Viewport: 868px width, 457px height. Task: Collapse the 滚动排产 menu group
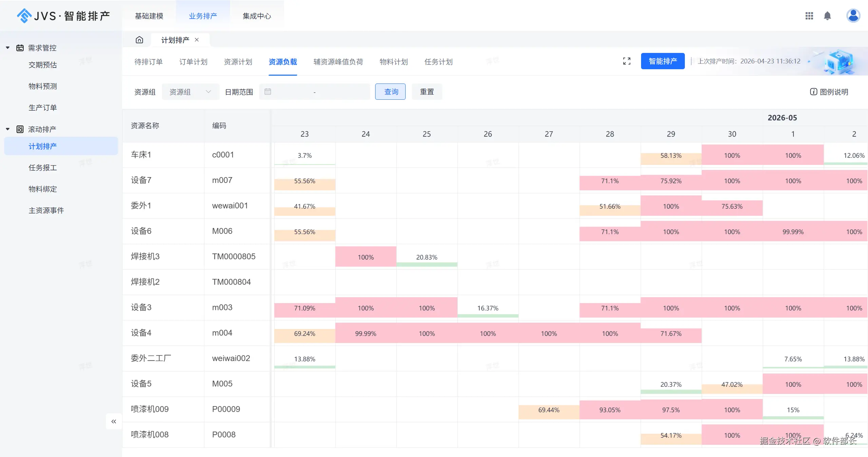tap(8, 129)
